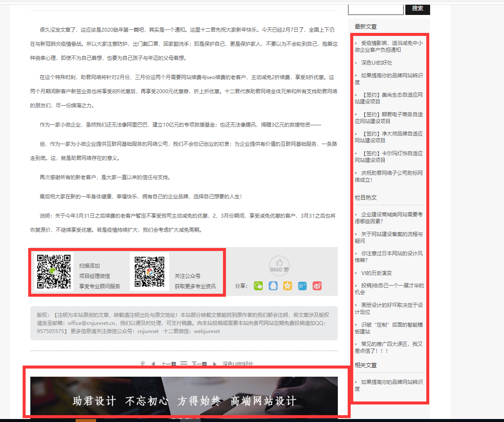Click the project manager WeChat QR code

[x=54, y=271]
